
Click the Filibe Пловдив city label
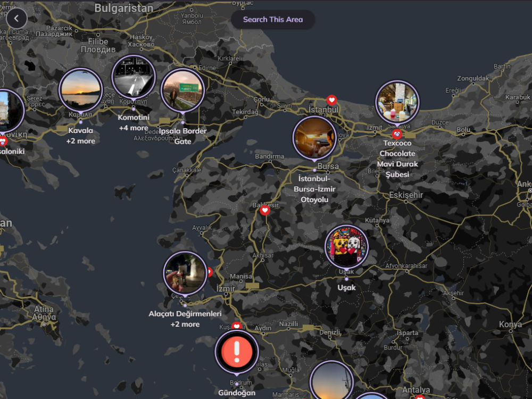coord(98,45)
